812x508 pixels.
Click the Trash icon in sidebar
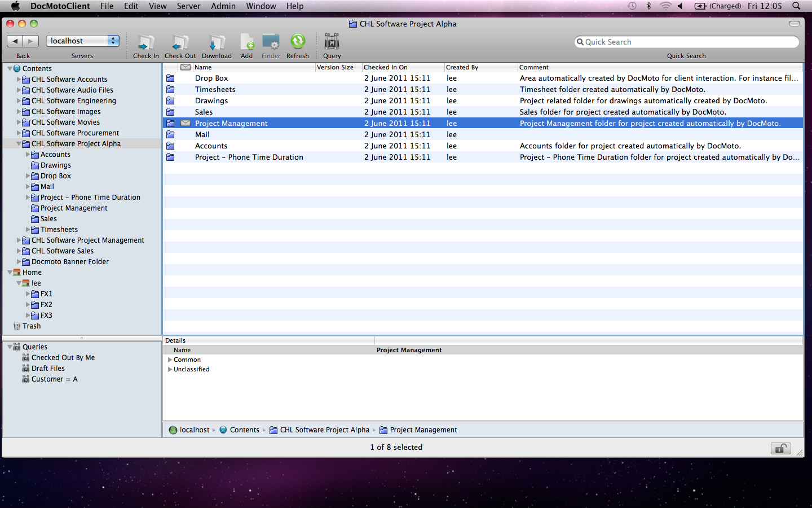[17, 326]
